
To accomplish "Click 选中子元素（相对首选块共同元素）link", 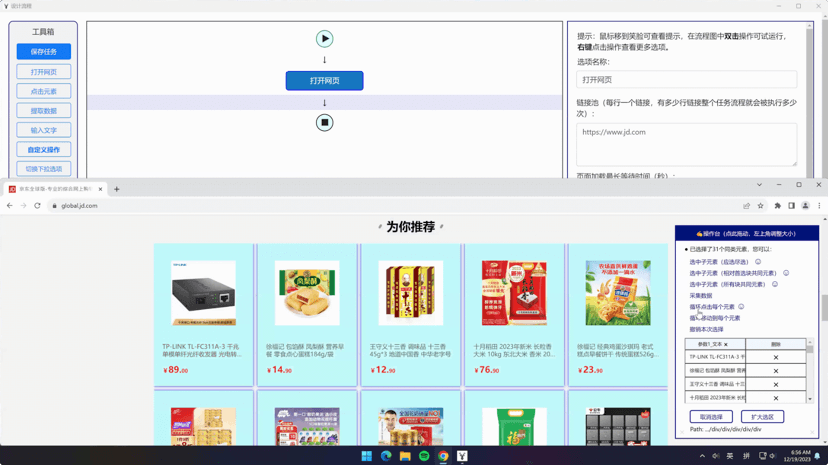I will (732, 273).
